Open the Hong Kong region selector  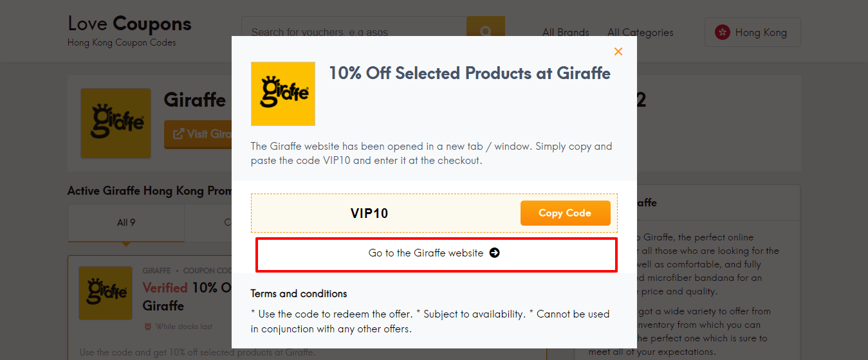(x=753, y=32)
